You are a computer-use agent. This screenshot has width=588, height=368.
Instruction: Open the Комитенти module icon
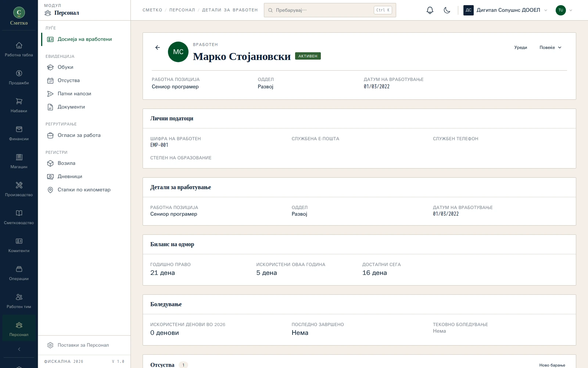click(19, 245)
